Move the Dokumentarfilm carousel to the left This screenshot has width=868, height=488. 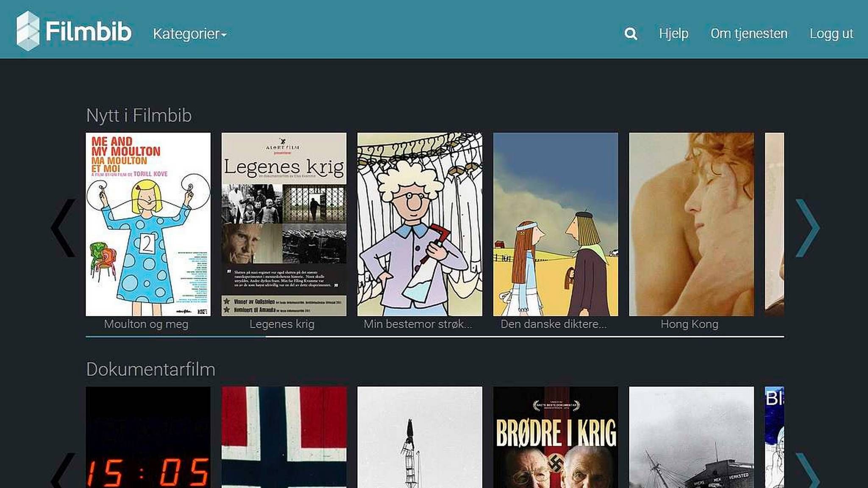coord(63,471)
